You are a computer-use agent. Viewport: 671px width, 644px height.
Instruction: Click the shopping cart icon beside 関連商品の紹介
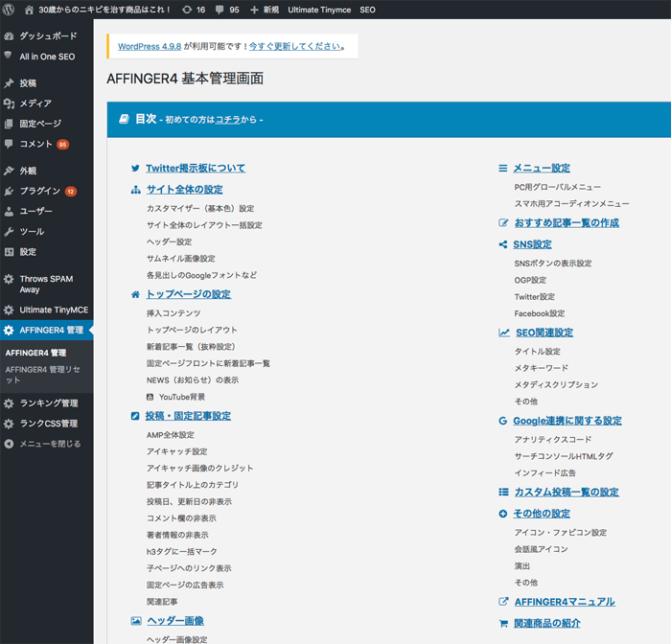pyautogui.click(x=503, y=623)
